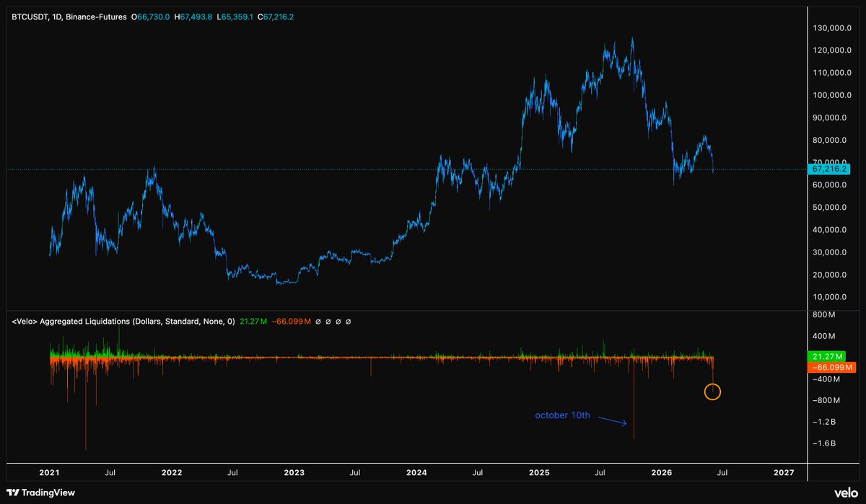866x504 pixels.
Task: Click the 60,000.0 price axis label
Action: pos(829,185)
